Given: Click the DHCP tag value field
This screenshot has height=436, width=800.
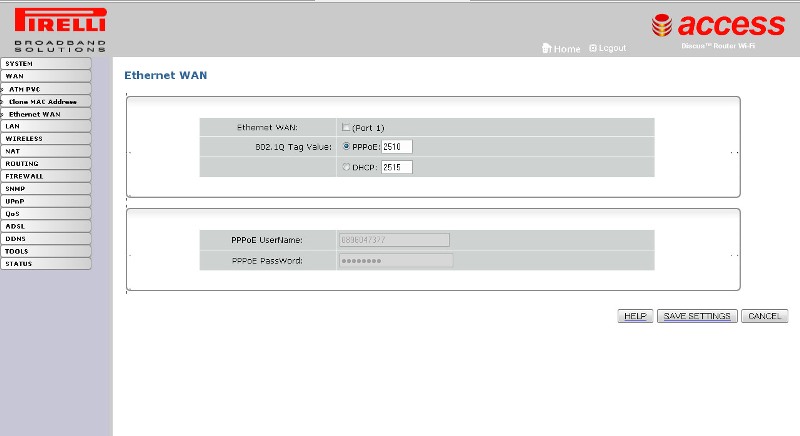Looking at the screenshot, I should 396,167.
